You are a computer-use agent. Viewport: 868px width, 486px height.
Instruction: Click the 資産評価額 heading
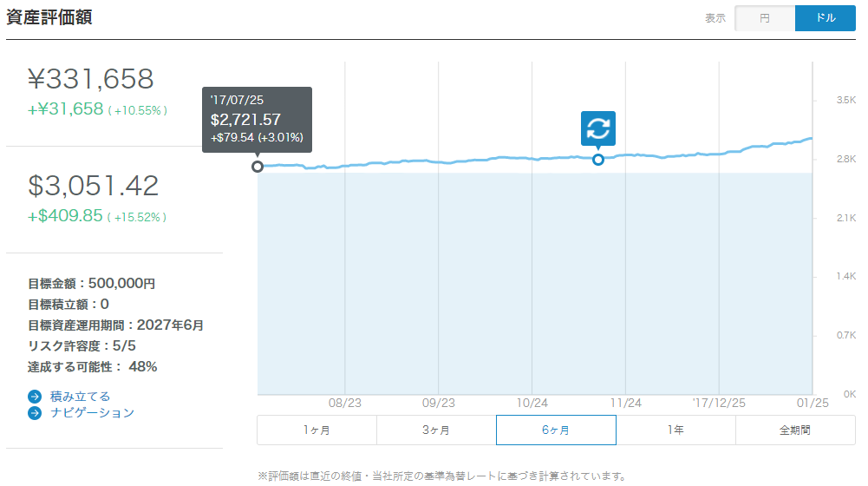(x=49, y=17)
